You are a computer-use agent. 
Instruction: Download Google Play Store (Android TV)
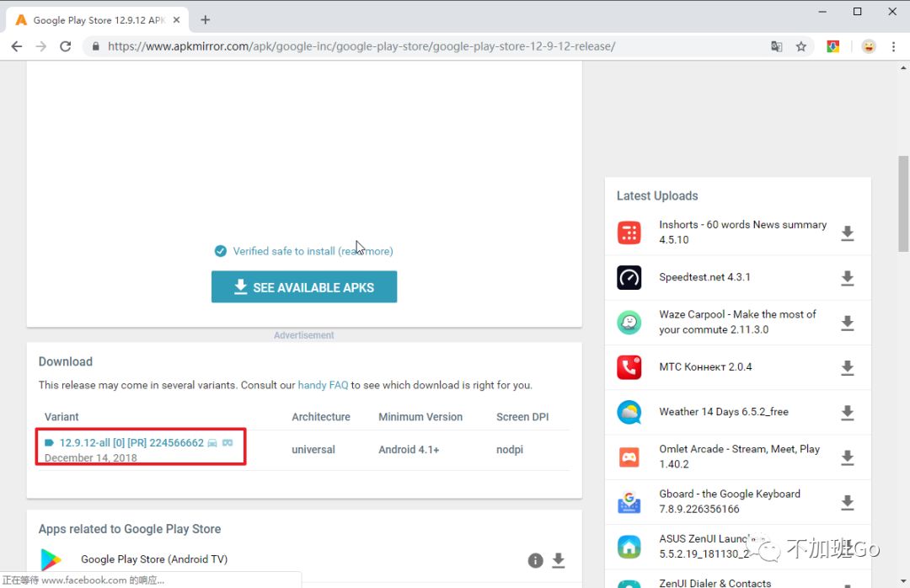point(559,560)
